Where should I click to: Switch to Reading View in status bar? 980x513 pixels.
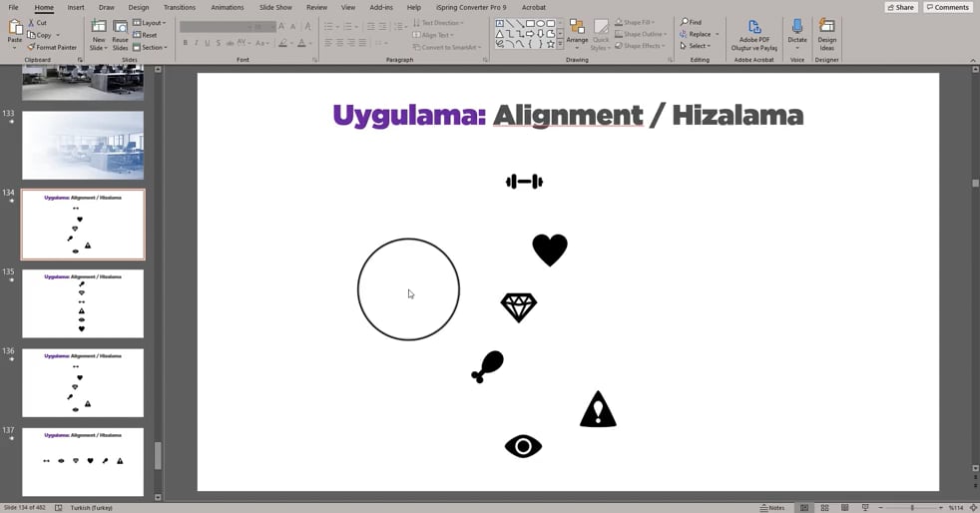point(844,508)
